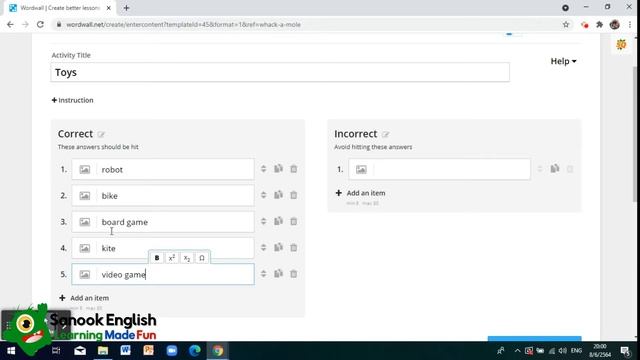This screenshot has width=640, height=360.
Task: Delete the video game item
Action: click(293, 273)
